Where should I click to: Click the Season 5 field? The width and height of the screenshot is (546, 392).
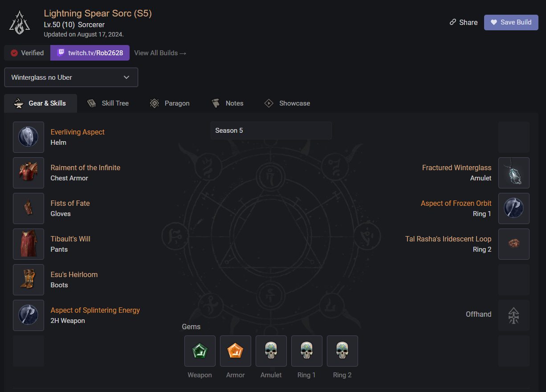pos(271,131)
